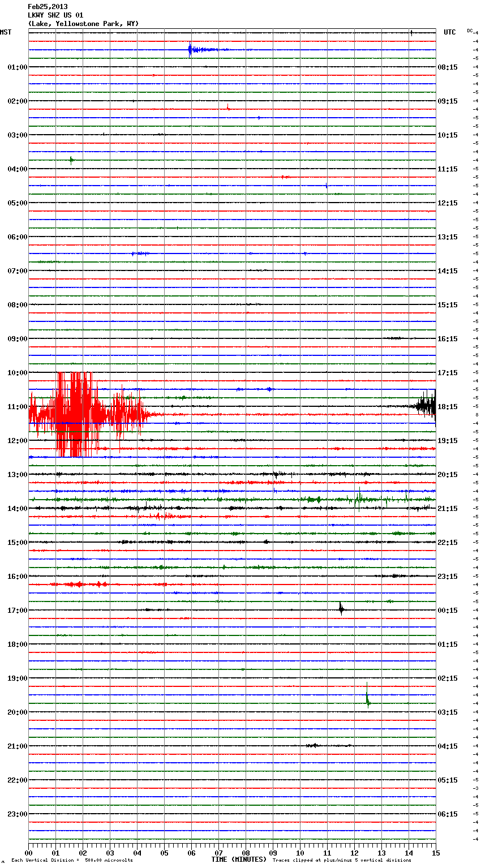Click the 23:15 UTC time label
The height and width of the screenshot is (868, 481).
pyautogui.click(x=448, y=577)
